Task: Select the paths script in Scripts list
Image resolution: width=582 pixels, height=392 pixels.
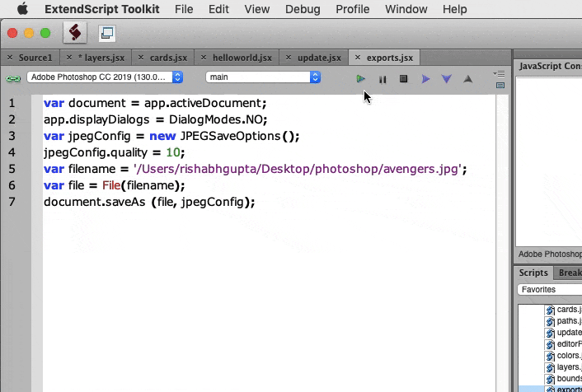Action: click(564, 321)
